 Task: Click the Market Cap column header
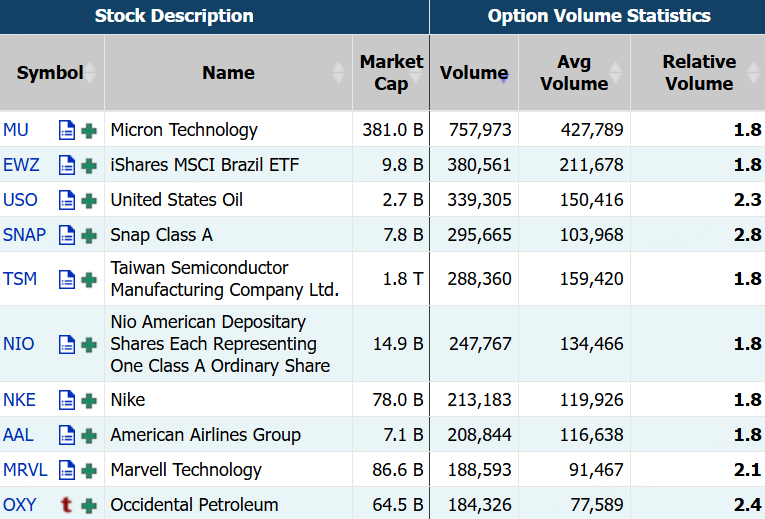391,73
